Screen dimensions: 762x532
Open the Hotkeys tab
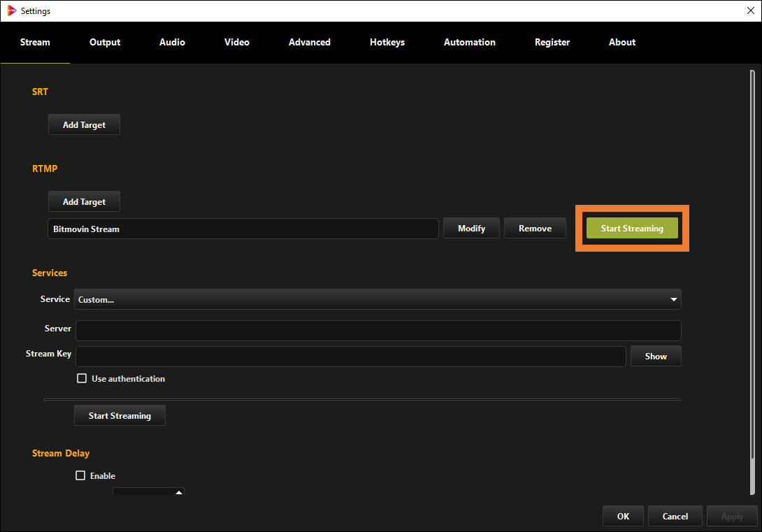pyautogui.click(x=387, y=42)
